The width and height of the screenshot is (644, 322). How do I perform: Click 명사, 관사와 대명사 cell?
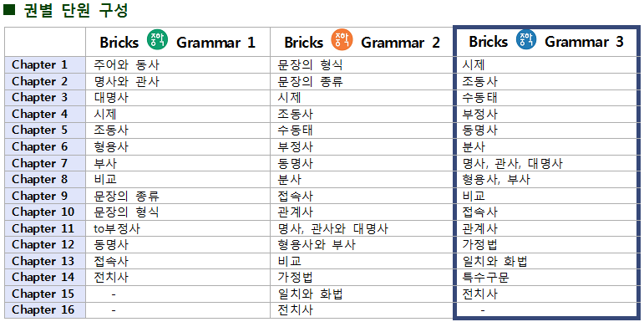coord(333,228)
